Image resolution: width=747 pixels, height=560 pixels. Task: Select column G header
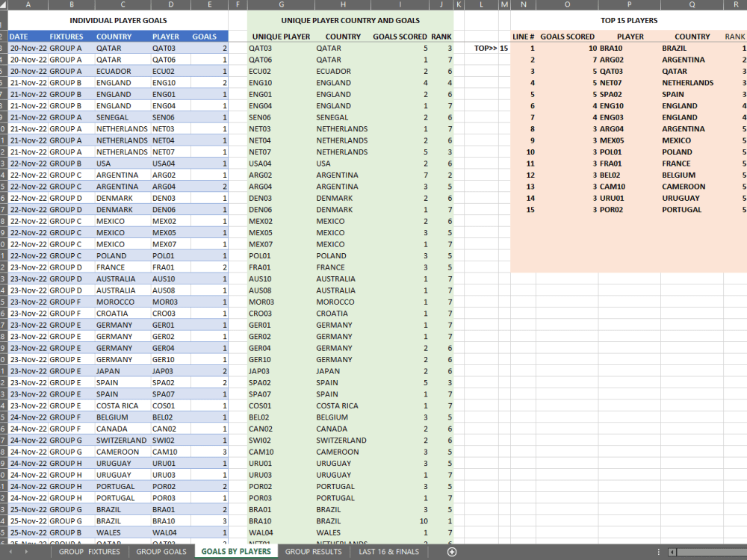pos(281,4)
